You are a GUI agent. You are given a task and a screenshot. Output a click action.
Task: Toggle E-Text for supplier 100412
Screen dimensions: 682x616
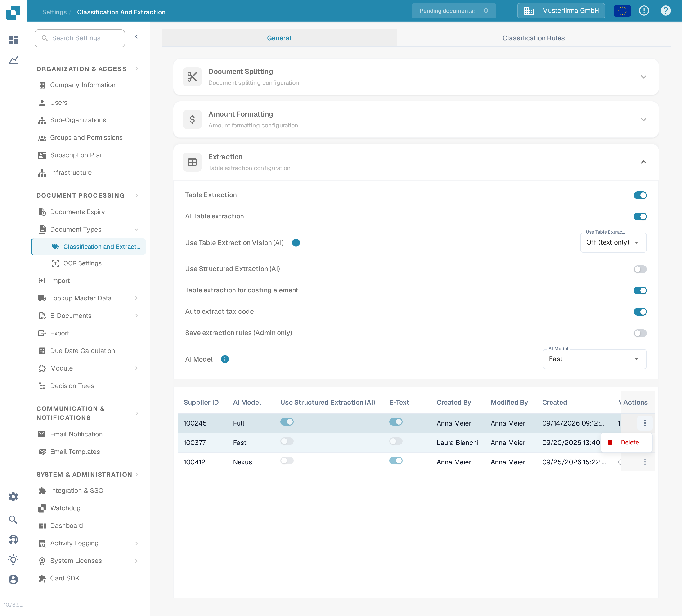tap(396, 461)
